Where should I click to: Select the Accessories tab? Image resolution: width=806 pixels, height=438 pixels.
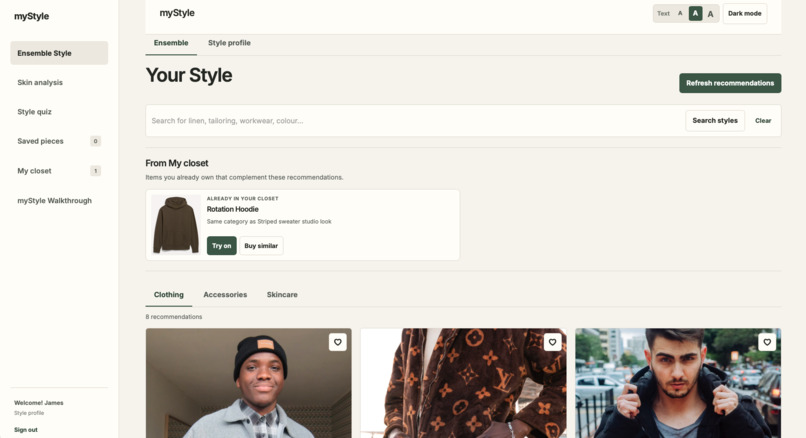coord(225,295)
